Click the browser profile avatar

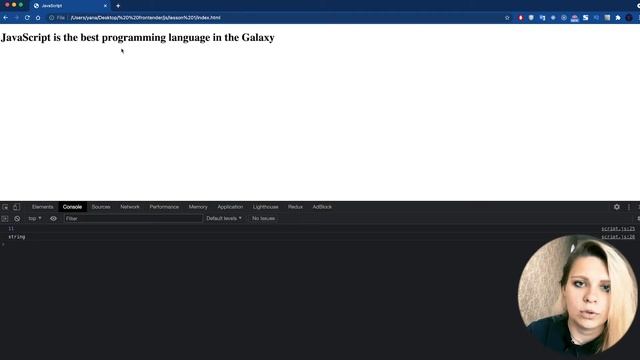coord(629,18)
